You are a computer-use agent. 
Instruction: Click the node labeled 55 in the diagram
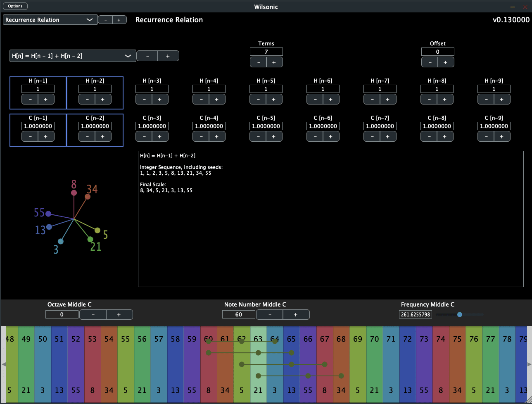click(x=48, y=214)
